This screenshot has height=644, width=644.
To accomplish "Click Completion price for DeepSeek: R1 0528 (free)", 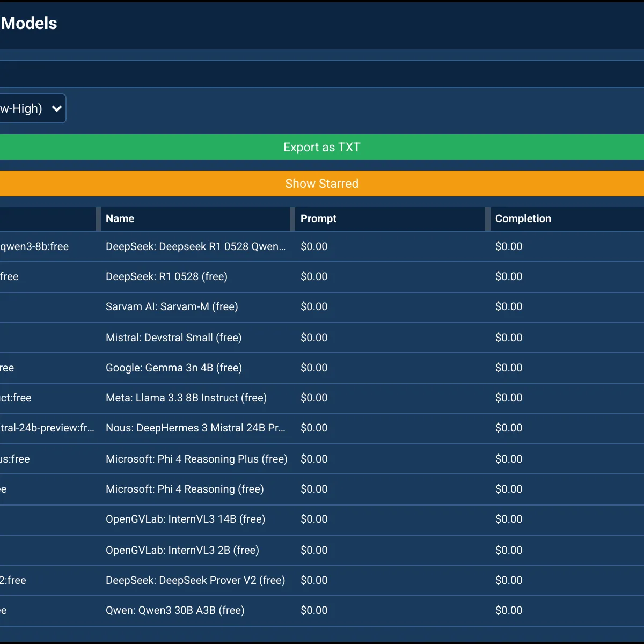I will point(509,276).
